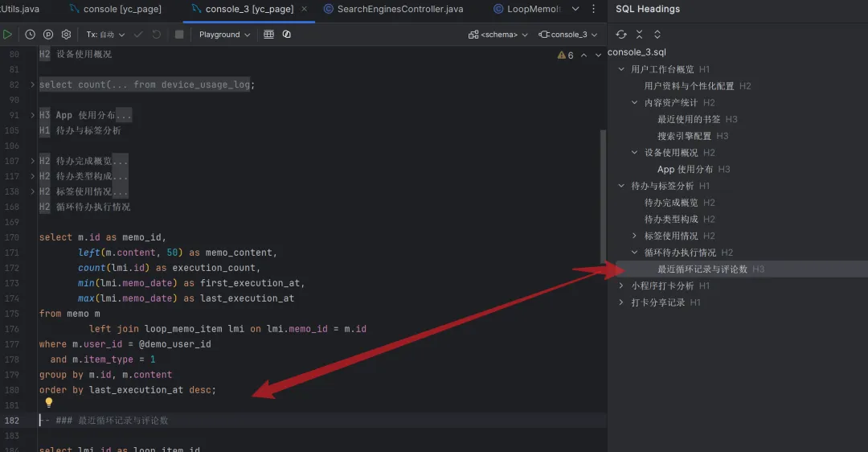Screen dimensions: 868x452
Task: Open the Playground mode dropdown
Action: pyautogui.click(x=225, y=35)
